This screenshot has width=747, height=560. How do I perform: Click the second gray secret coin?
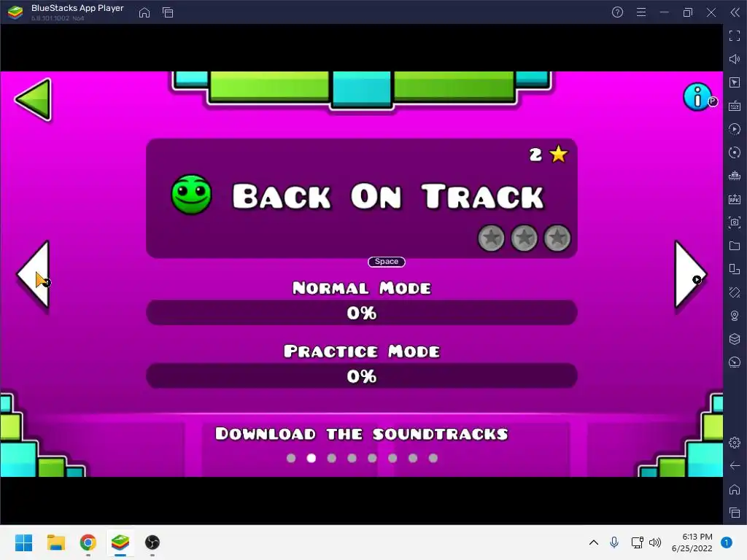524,238
